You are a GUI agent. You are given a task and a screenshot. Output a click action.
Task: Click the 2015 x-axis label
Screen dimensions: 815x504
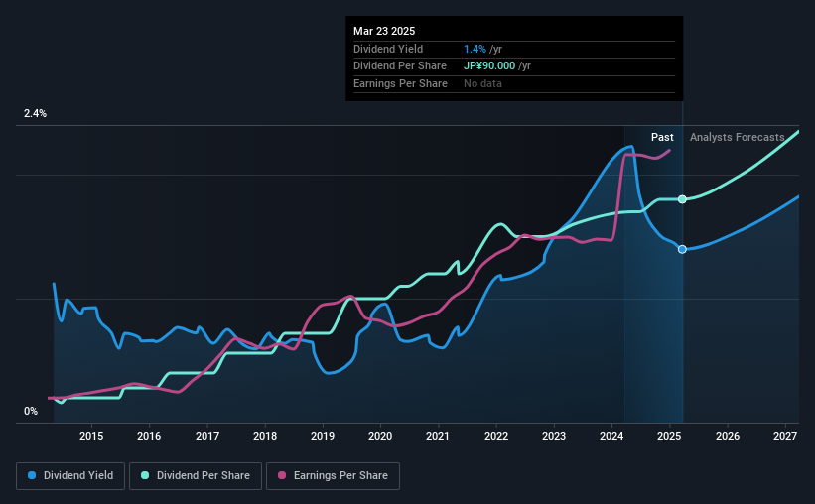(91, 436)
